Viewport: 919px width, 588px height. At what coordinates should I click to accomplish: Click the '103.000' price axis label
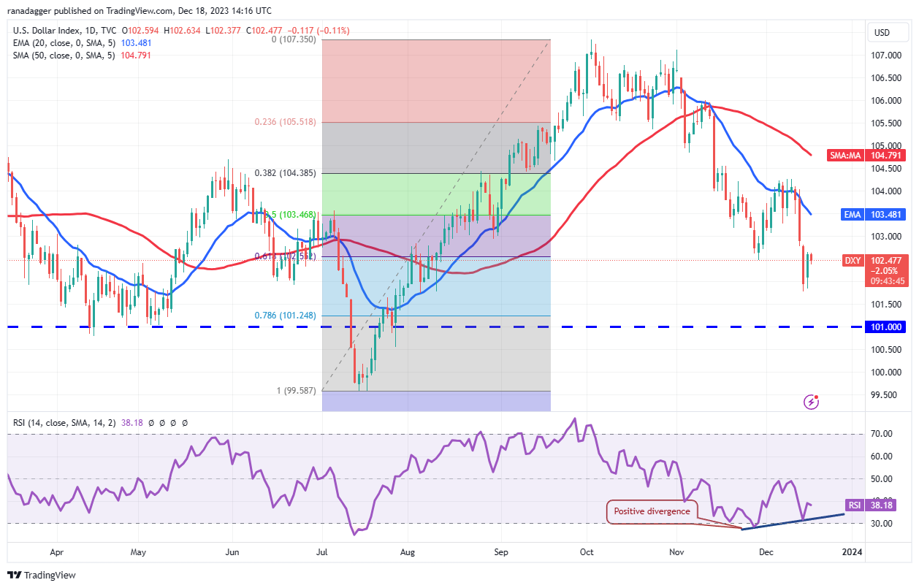888,237
